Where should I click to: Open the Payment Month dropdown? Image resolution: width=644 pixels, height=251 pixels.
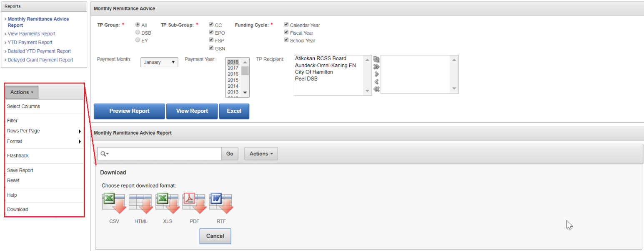[x=159, y=62]
